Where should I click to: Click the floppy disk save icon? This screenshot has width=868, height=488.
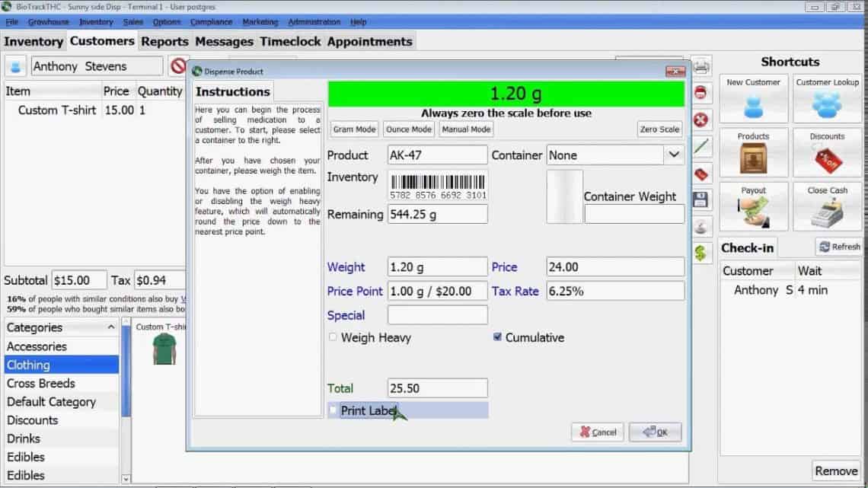pos(700,199)
